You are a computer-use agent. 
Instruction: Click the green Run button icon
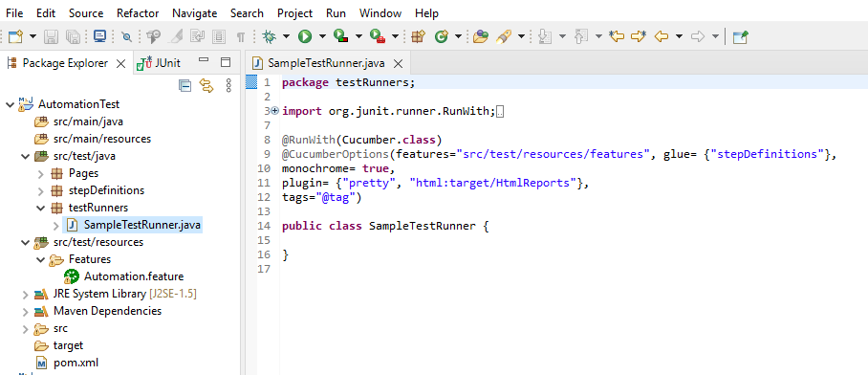click(x=304, y=36)
